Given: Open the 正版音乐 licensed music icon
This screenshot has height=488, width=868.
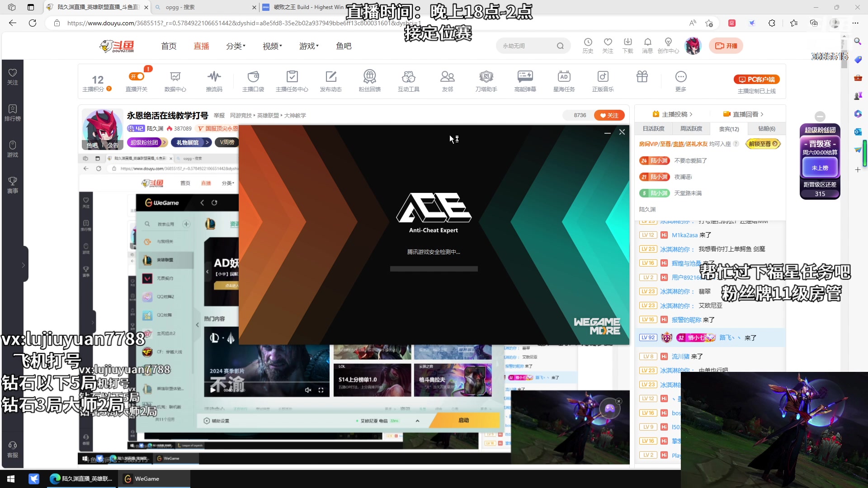Looking at the screenshot, I should point(603,81).
